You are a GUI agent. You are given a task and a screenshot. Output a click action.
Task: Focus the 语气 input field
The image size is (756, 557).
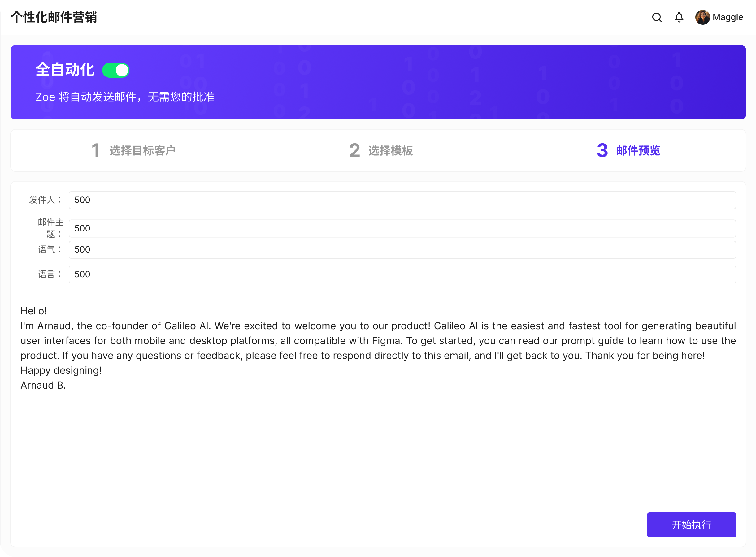pyautogui.click(x=402, y=249)
